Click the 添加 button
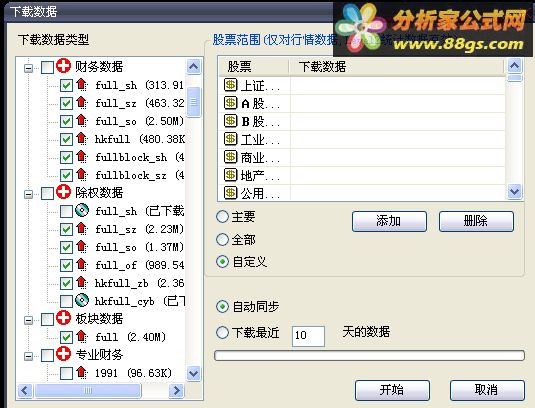535x408 pixels. pos(389,221)
